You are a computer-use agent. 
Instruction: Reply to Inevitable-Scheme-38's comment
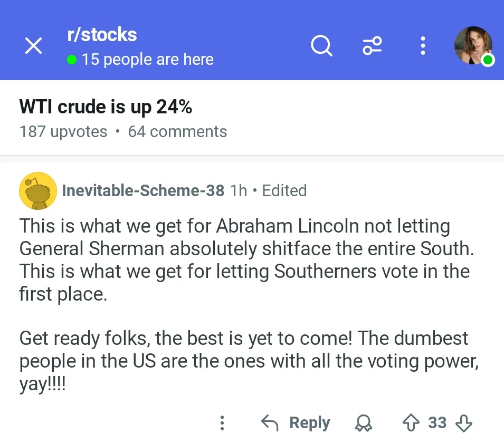coord(296,422)
